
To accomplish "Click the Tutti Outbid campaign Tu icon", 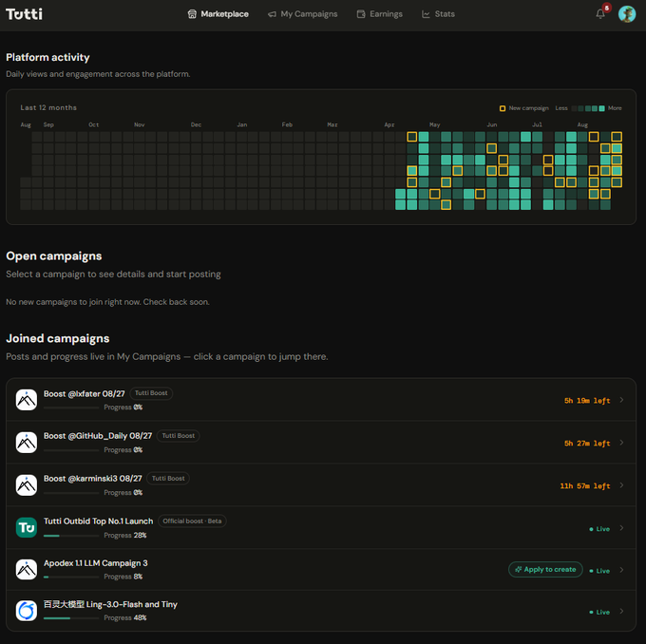I will tap(27, 527).
